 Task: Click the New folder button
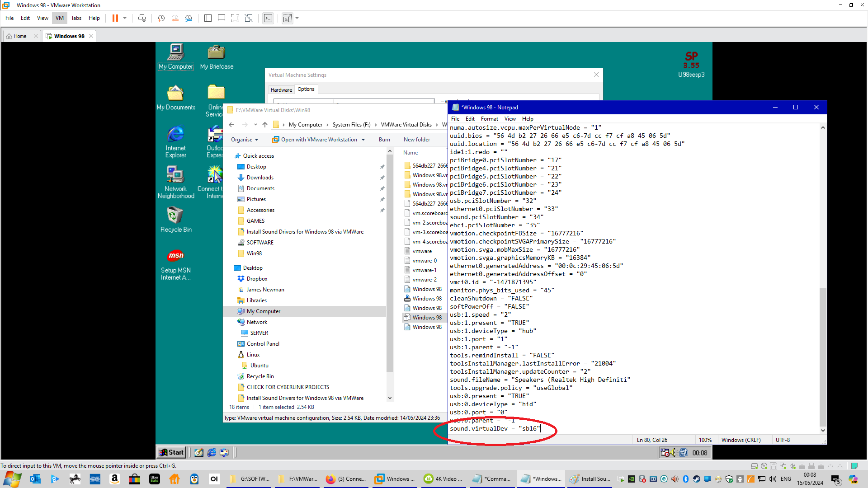416,140
